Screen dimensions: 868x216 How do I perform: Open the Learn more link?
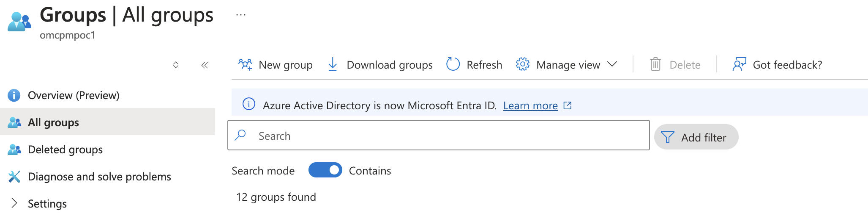click(x=530, y=105)
